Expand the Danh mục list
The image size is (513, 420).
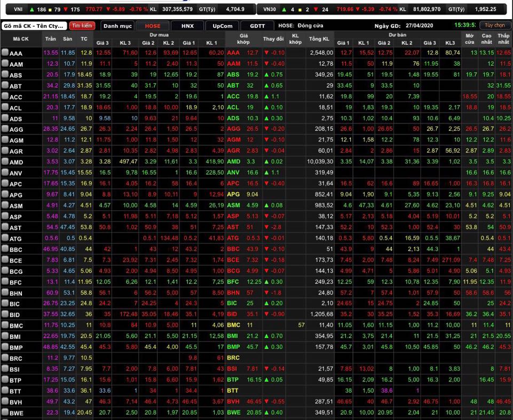117,26
